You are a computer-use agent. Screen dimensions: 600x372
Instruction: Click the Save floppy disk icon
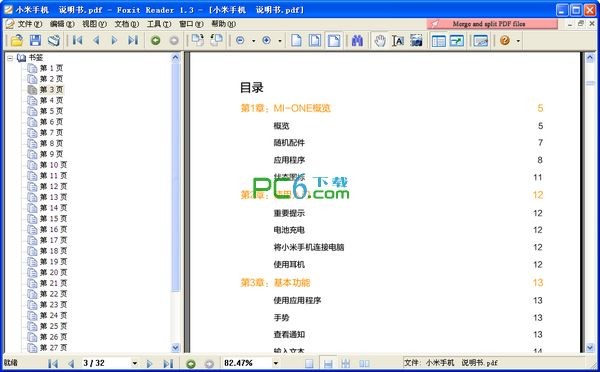click(x=35, y=40)
